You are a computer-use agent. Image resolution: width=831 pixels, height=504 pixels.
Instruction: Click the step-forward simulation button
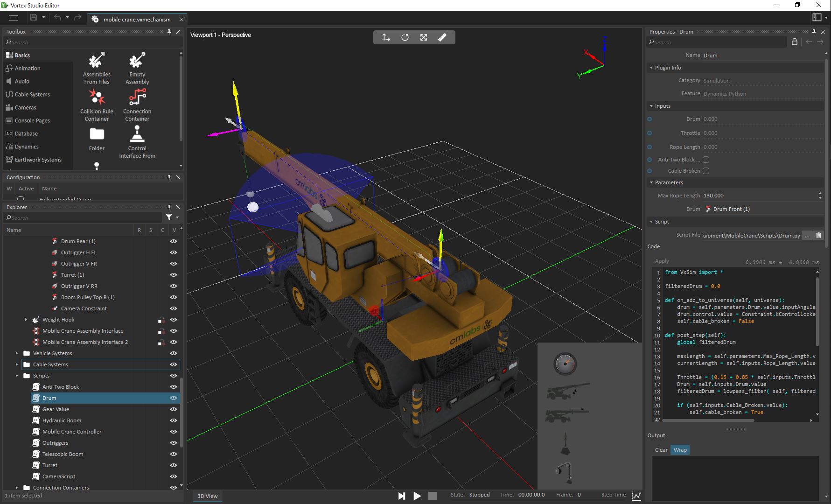[x=401, y=496]
